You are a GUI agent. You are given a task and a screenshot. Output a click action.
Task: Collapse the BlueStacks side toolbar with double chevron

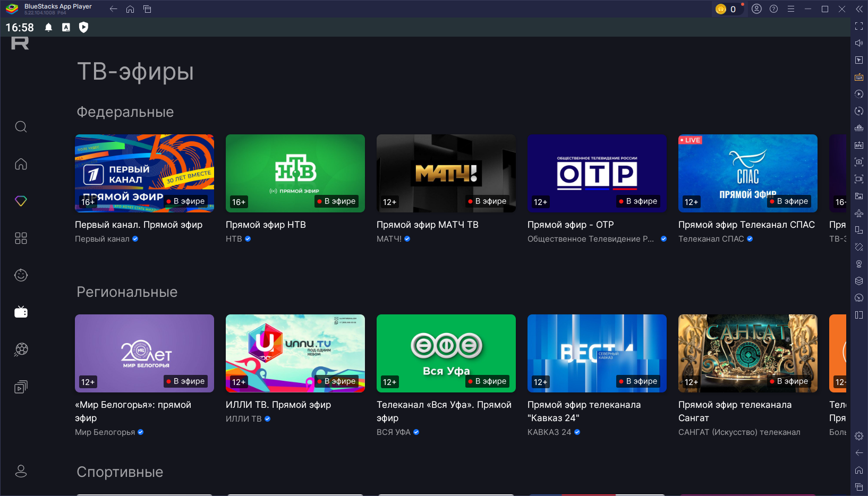[859, 9]
